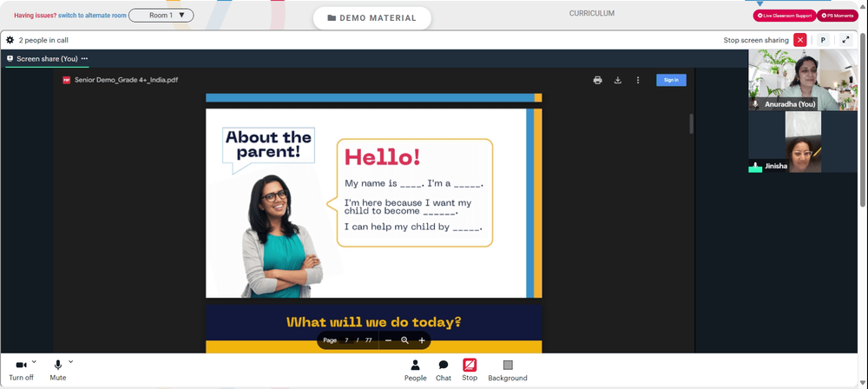The width and height of the screenshot is (868, 389).
Task: Open the Demo Material folder tab
Action: 372,17
